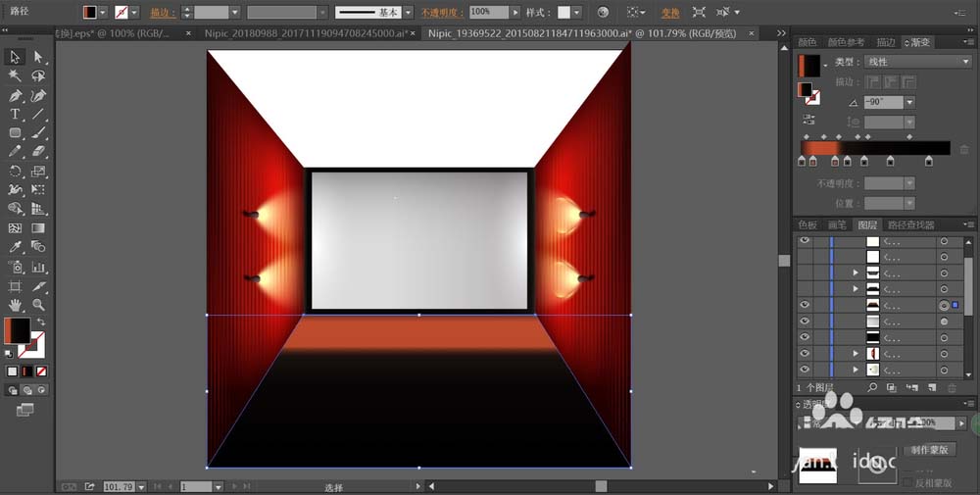Select the Blend tool
The height and width of the screenshot is (495, 980).
(x=38, y=247)
